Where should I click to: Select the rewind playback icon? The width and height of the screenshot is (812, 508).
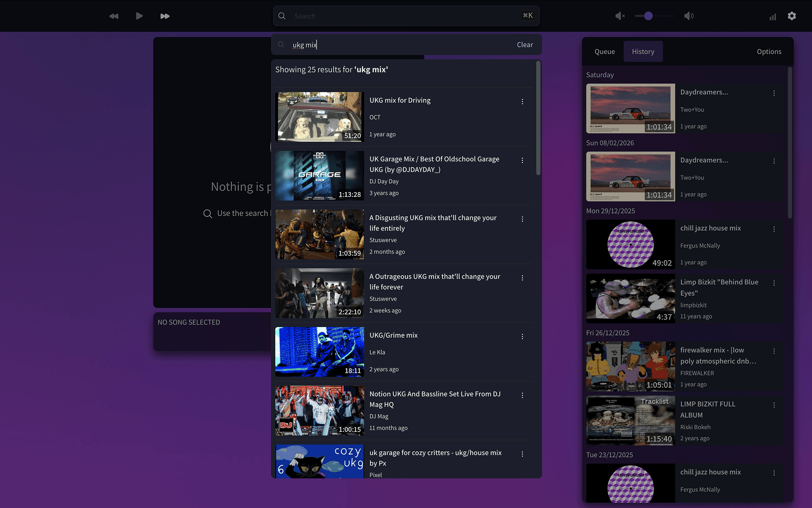click(x=114, y=16)
